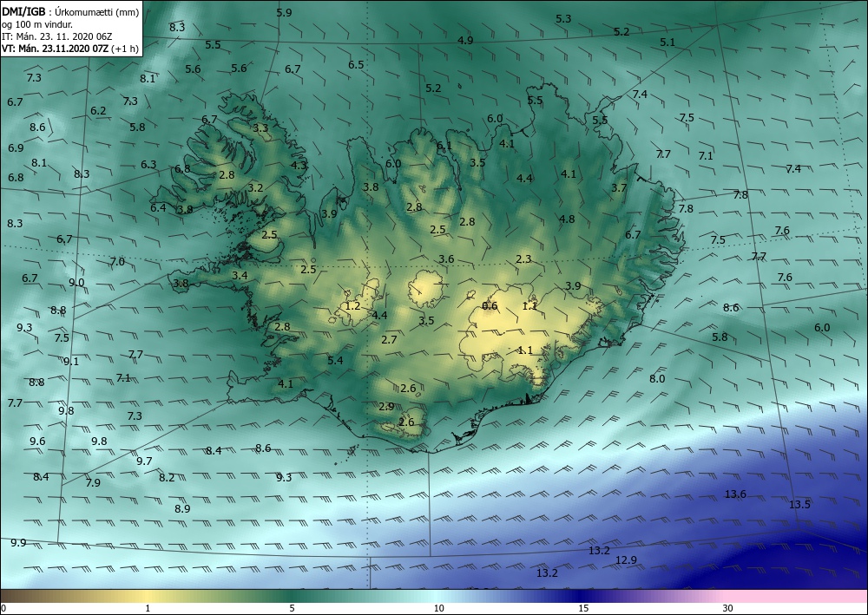The image size is (868, 615).
Task: Click the map value '12.9'
Action: pyautogui.click(x=626, y=559)
